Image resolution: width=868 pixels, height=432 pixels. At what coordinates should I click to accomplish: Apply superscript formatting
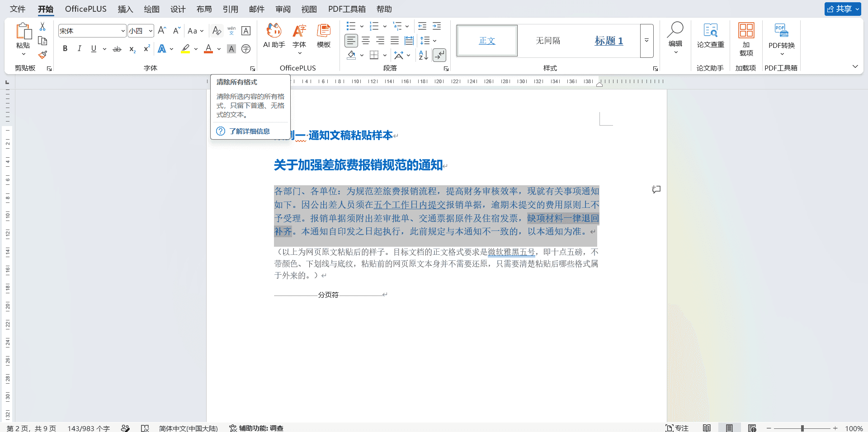(146, 49)
